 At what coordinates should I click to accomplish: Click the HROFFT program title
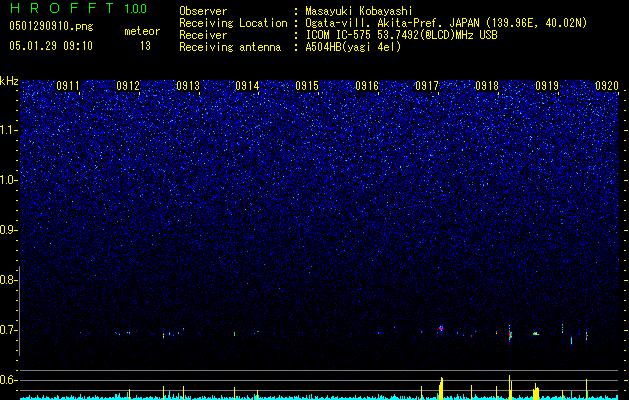(x=61, y=8)
